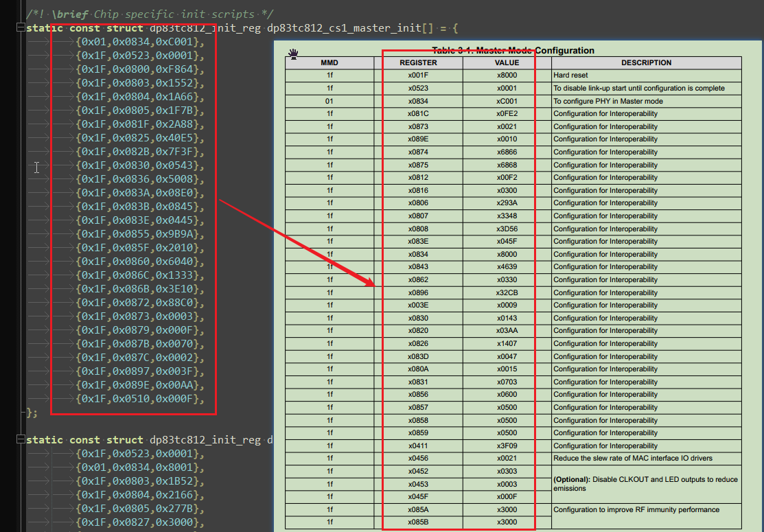The image size is (764, 532).
Task: Click the entry {0x1F,0x086C,0x1333}
Action: 140,275
